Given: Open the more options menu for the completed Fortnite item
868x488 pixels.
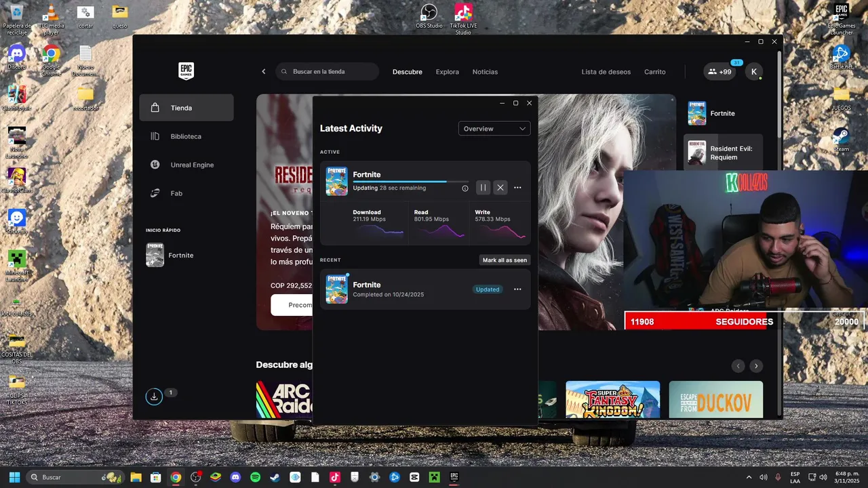Looking at the screenshot, I should click(x=517, y=289).
